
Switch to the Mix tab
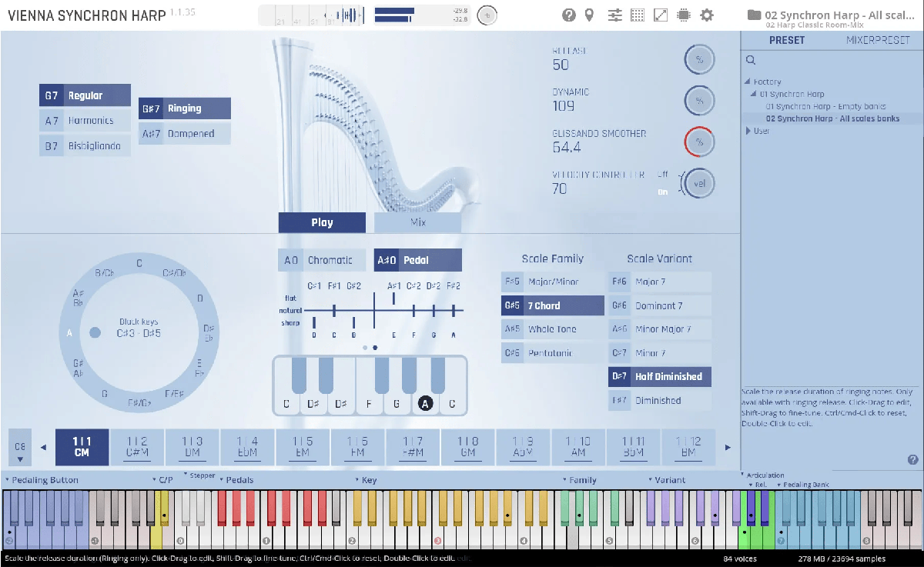[417, 222]
